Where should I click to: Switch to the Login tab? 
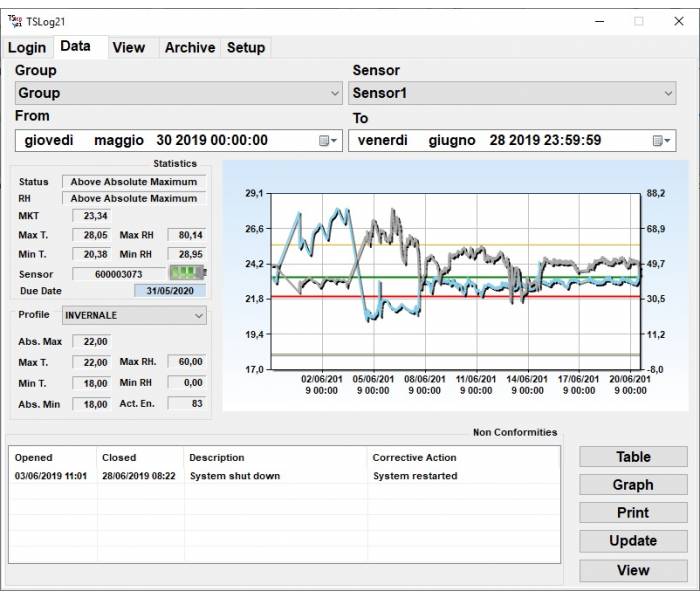coord(27,47)
